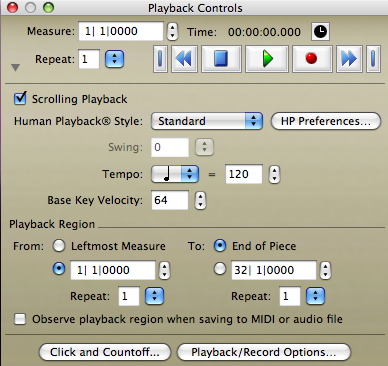Click the From measure 1|1|0000 field

(x=113, y=270)
